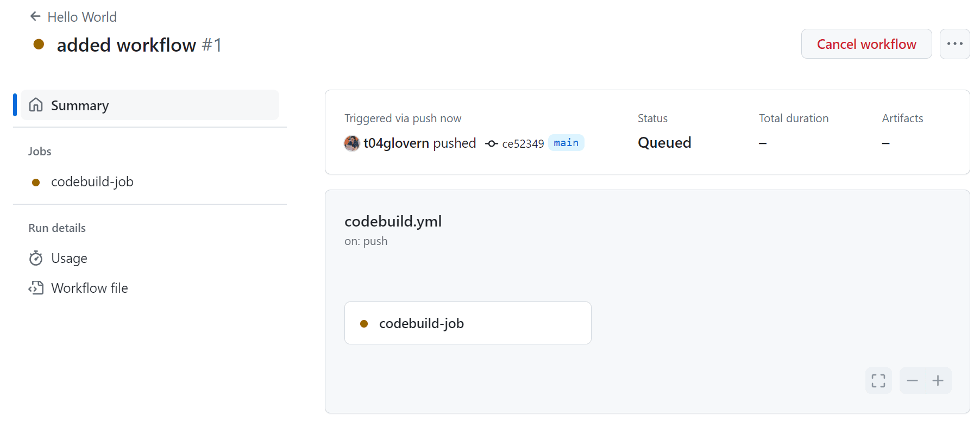Open the Workflow file page
Viewport: 980px width, 421px height.
pyautogui.click(x=89, y=288)
